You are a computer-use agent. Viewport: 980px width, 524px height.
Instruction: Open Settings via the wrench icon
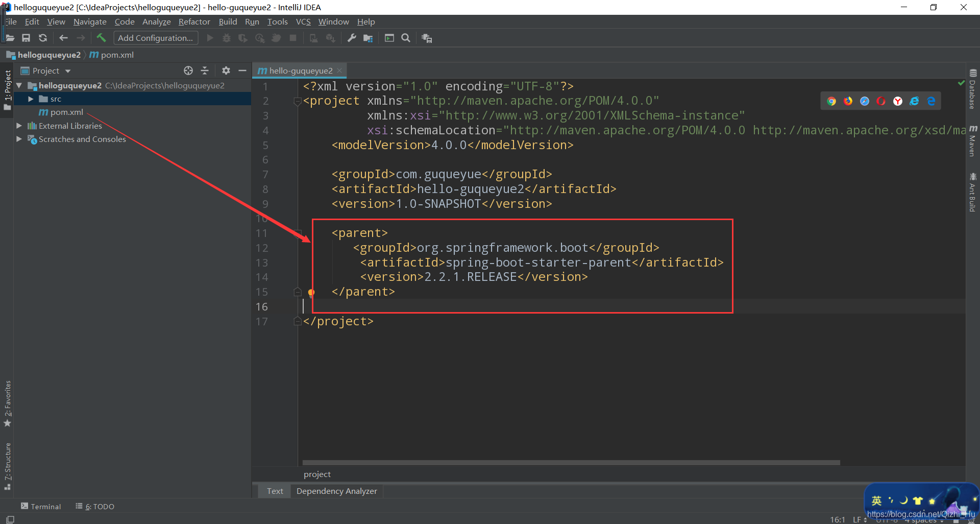point(352,38)
